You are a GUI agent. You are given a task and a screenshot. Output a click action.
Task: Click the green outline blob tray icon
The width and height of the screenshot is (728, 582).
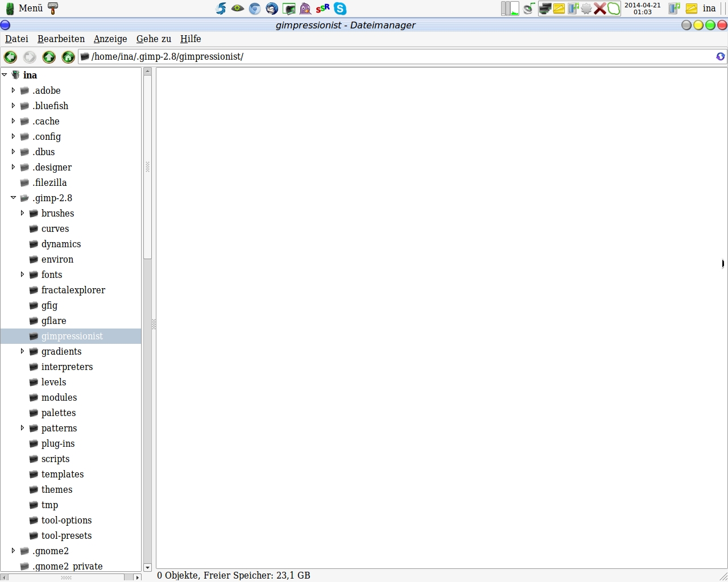click(x=614, y=9)
